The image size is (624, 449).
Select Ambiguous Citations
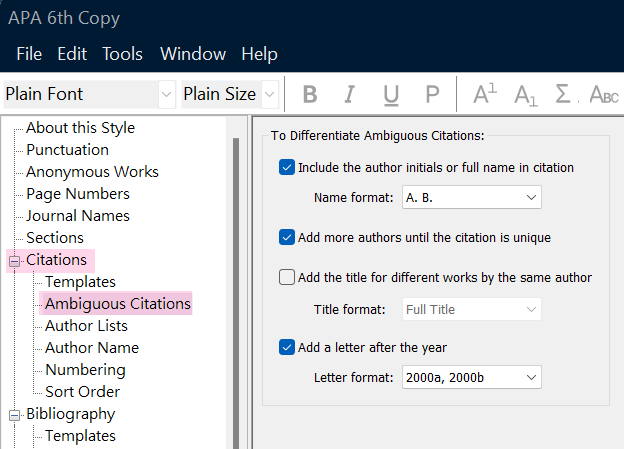tap(118, 304)
